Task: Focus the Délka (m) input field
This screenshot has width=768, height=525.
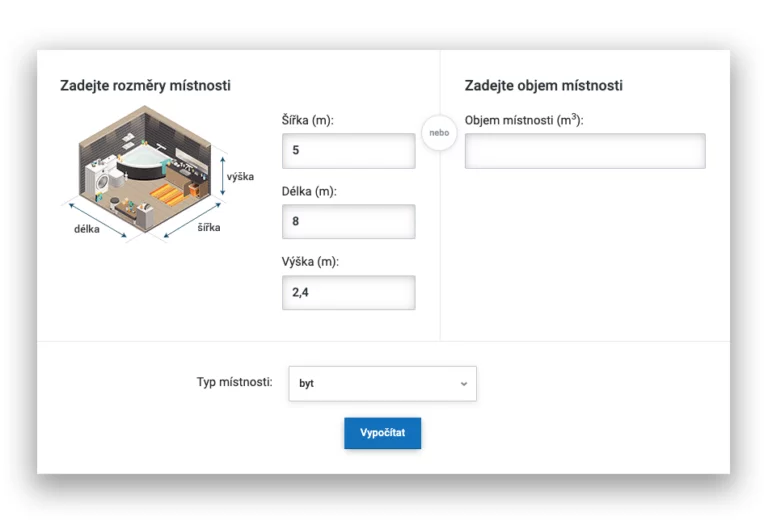Action: pos(348,222)
